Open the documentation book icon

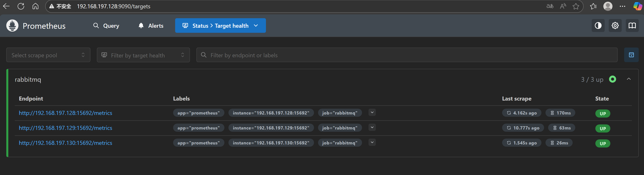[632, 25]
